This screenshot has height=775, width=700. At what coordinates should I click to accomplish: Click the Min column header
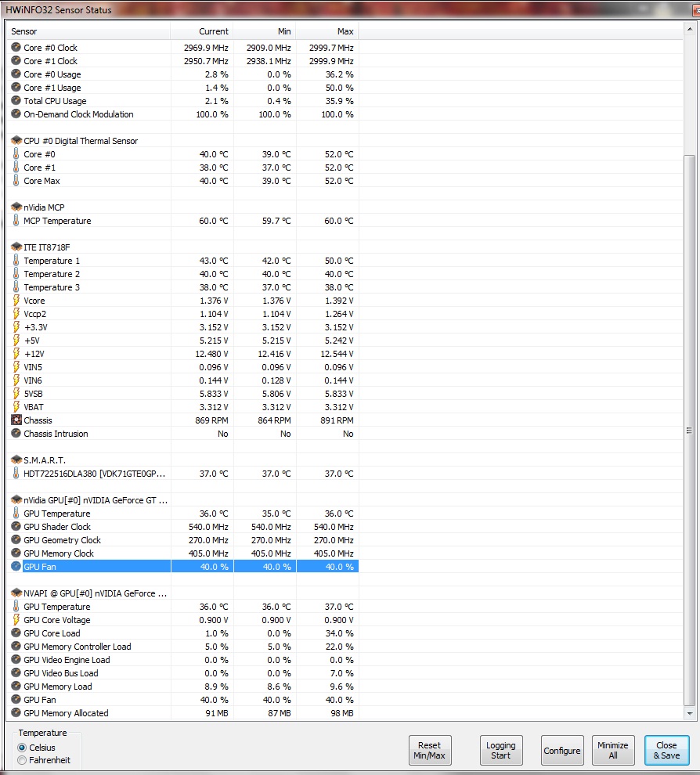(x=265, y=31)
